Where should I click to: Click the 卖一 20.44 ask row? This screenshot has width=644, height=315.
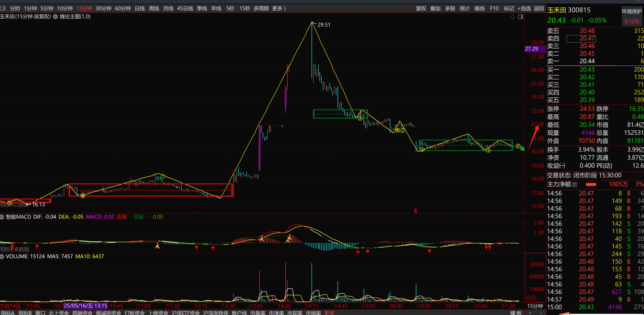(595, 61)
